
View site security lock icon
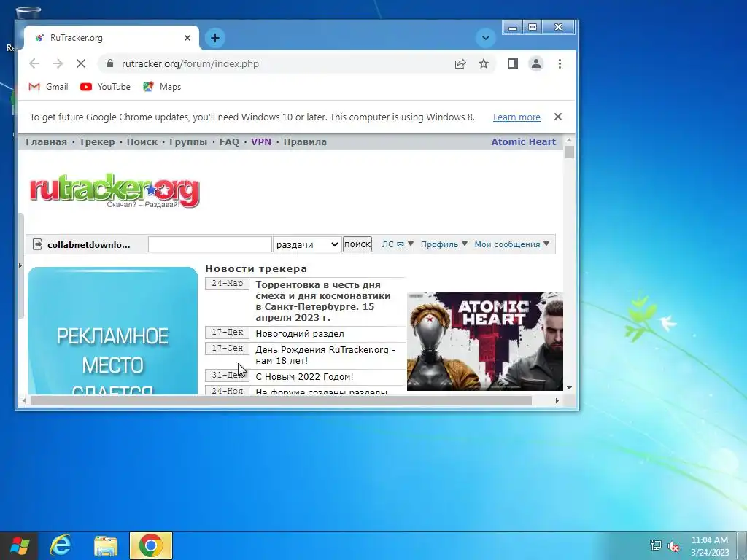[110, 63]
